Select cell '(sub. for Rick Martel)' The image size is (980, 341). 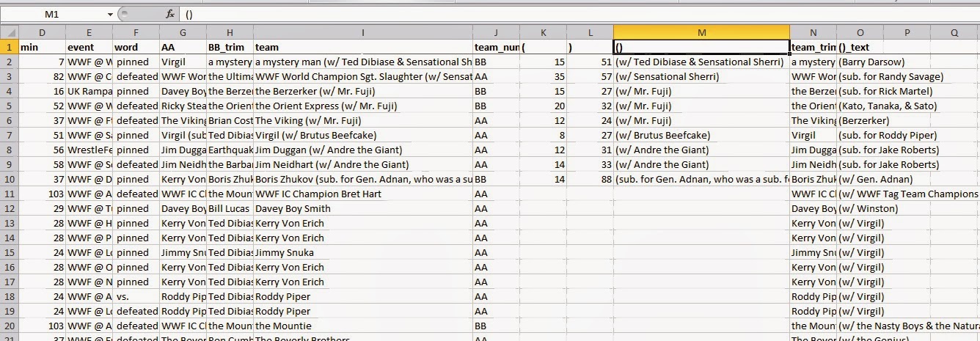click(x=860, y=91)
